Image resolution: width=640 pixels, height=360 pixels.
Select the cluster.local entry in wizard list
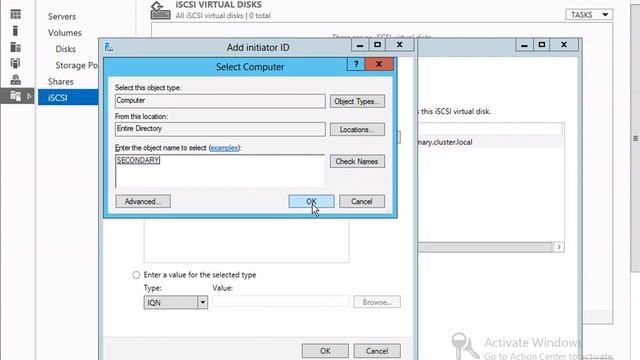click(490, 142)
